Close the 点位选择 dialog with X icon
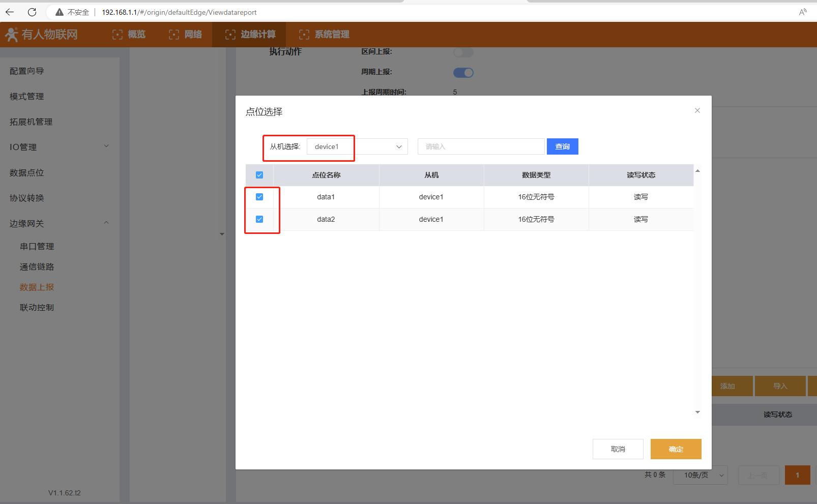This screenshot has height=504, width=817. pyautogui.click(x=697, y=110)
